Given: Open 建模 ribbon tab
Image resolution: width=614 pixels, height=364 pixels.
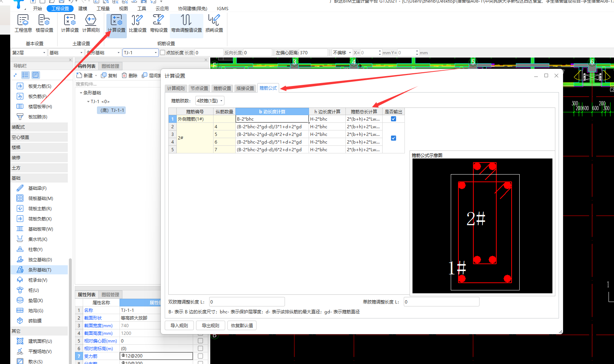Looking at the screenshot, I should coord(83,8).
